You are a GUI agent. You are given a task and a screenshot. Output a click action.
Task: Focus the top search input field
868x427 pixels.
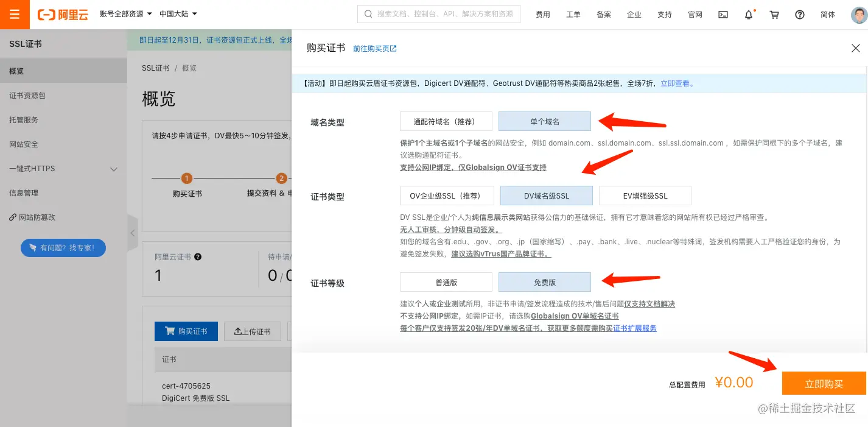point(439,14)
